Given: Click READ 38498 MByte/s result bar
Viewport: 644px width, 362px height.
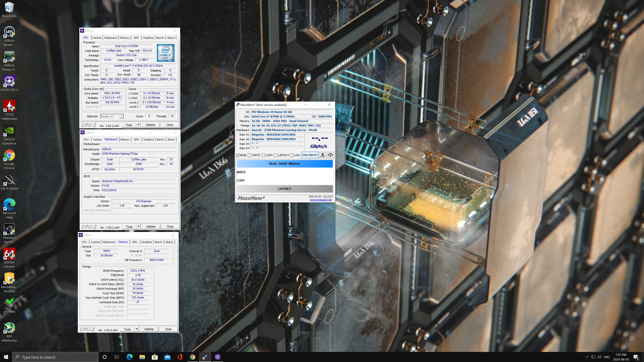Looking at the screenshot, I should pyautogui.click(x=284, y=164).
